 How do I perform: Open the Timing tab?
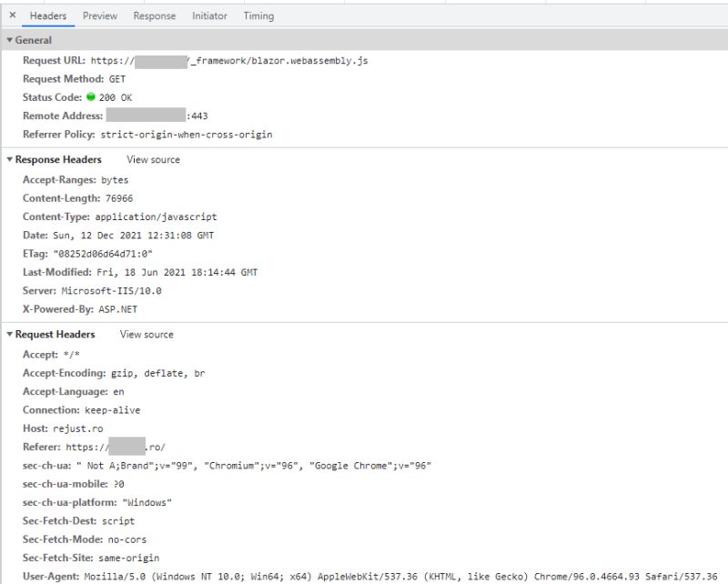(x=259, y=15)
